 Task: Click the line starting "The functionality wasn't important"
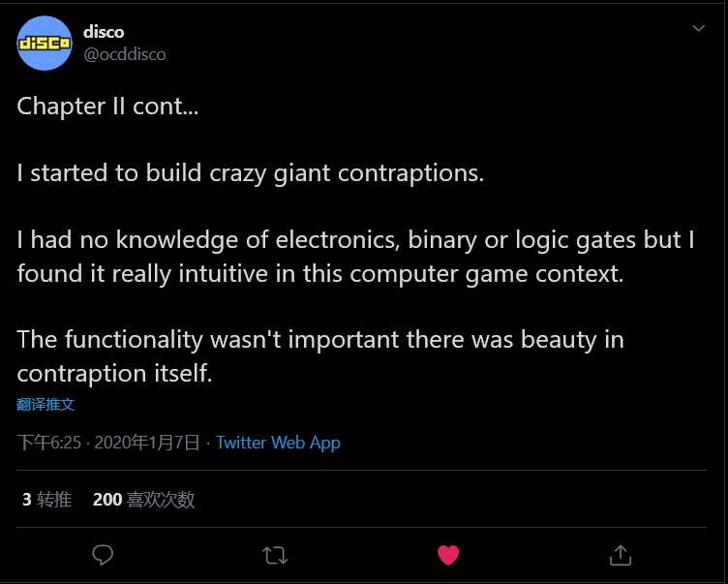click(x=319, y=340)
